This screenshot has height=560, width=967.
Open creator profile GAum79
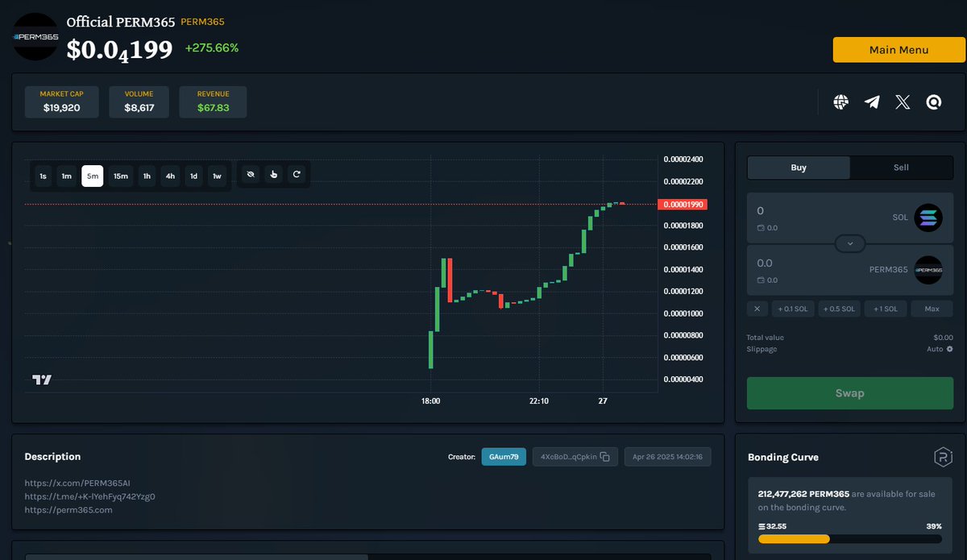[504, 457]
